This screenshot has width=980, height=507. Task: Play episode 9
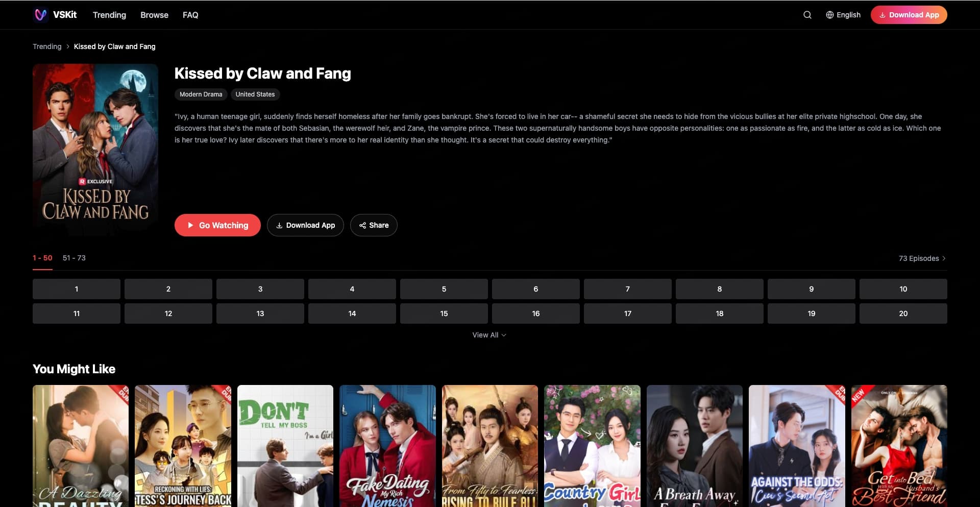click(x=812, y=289)
